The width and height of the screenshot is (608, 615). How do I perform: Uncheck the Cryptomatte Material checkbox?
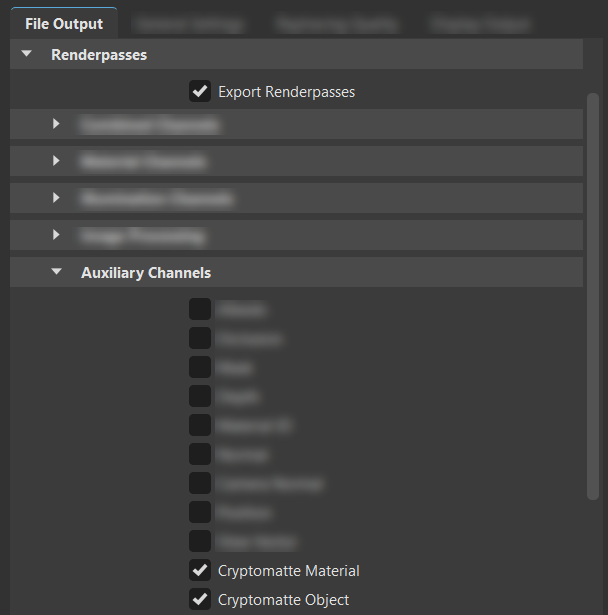pos(199,571)
